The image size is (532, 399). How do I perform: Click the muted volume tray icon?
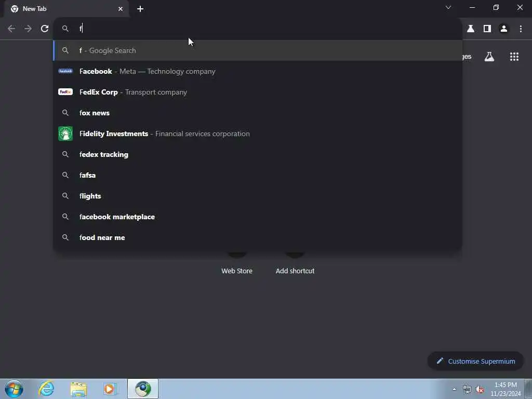pos(480,390)
